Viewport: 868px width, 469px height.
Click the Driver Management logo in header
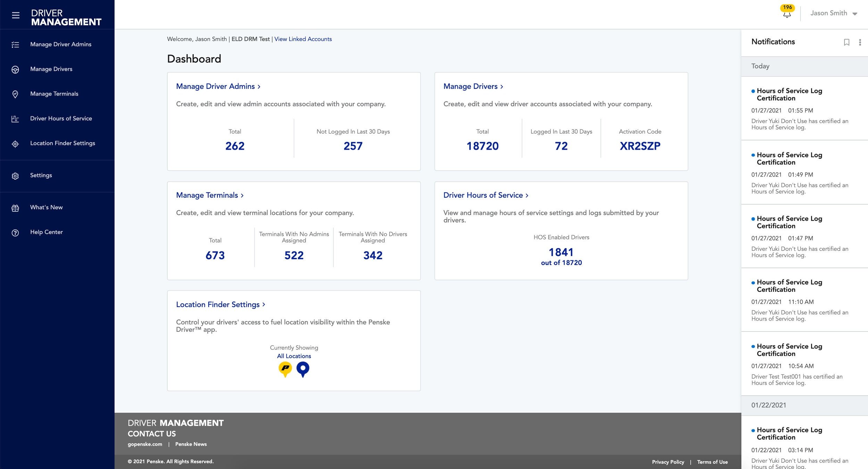tap(66, 17)
